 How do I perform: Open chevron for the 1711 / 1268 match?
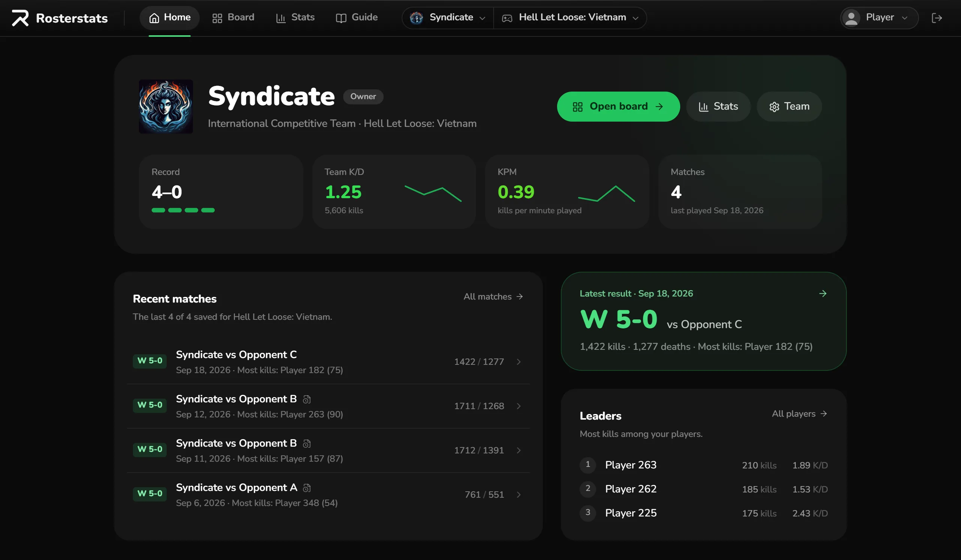(x=519, y=406)
